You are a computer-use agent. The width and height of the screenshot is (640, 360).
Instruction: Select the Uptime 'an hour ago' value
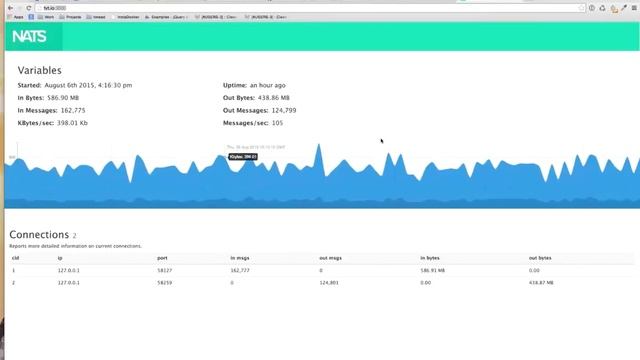pos(268,85)
